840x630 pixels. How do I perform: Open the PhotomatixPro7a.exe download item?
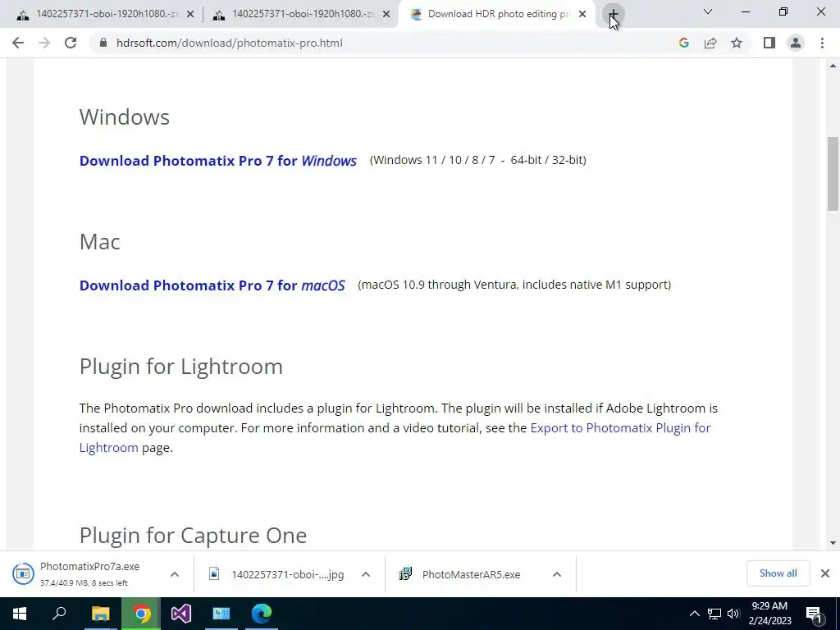[x=85, y=573]
